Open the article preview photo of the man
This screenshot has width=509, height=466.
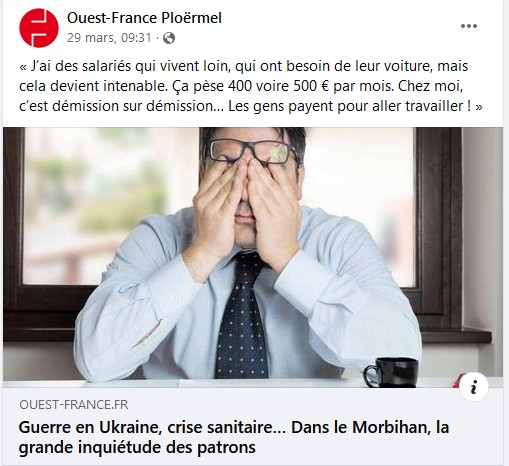pos(253,257)
